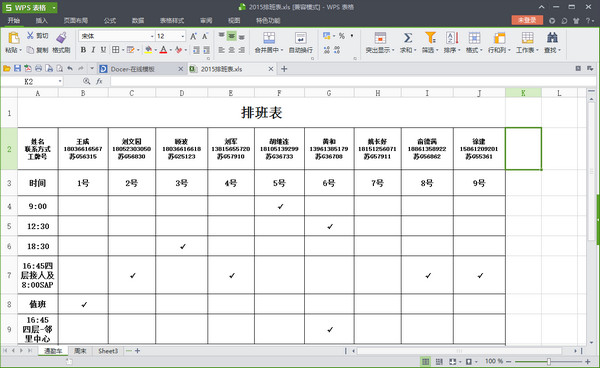600x368 pixels.
Task: Open the Insert ribbon tab
Action: click(41, 21)
